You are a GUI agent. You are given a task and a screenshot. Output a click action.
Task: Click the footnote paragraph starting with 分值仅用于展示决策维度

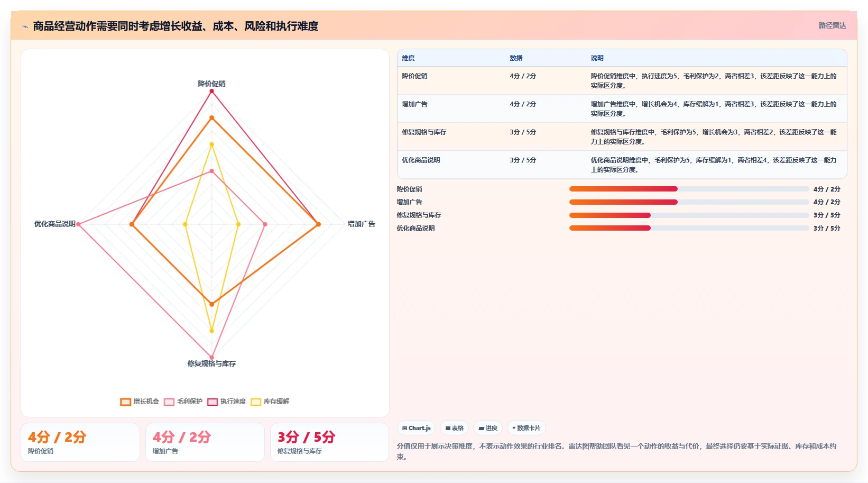(x=617, y=451)
